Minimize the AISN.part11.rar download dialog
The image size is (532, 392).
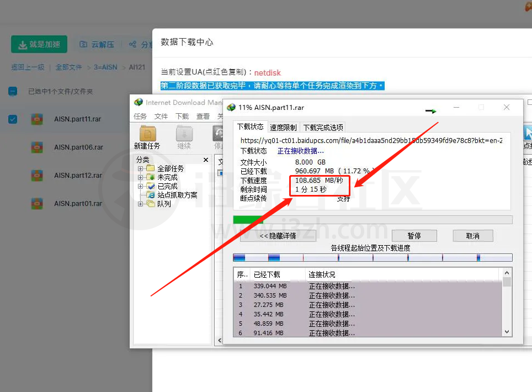pyautogui.click(x=456, y=107)
